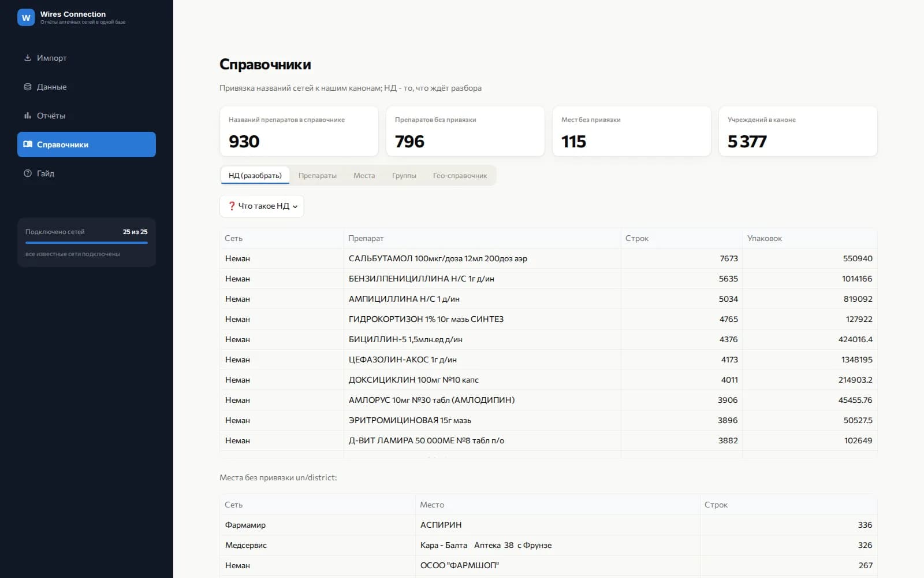Open the Гео-справочник tab
Screen dimensions: 924x578
pyautogui.click(x=460, y=175)
